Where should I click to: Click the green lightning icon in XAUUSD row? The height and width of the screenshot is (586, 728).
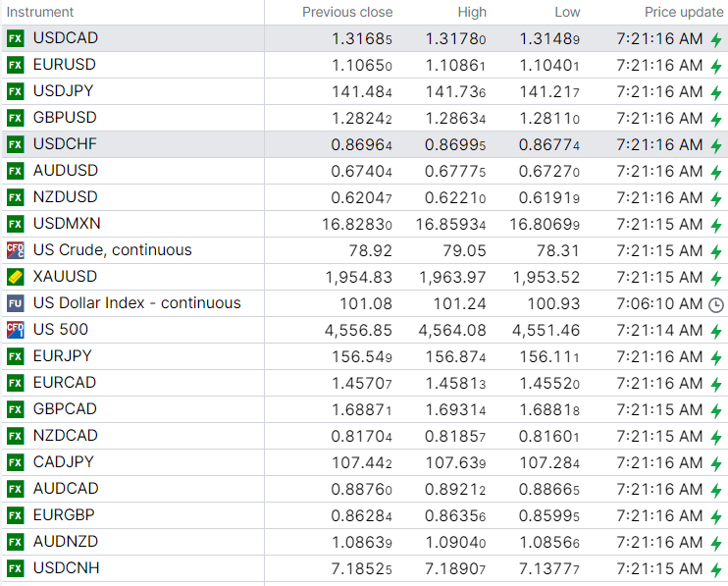pos(715,278)
